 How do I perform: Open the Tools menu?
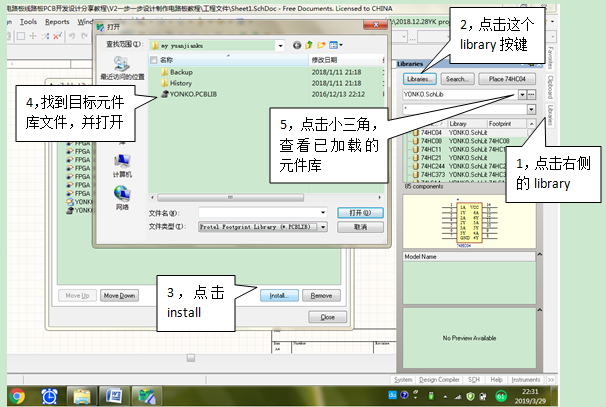28,22
